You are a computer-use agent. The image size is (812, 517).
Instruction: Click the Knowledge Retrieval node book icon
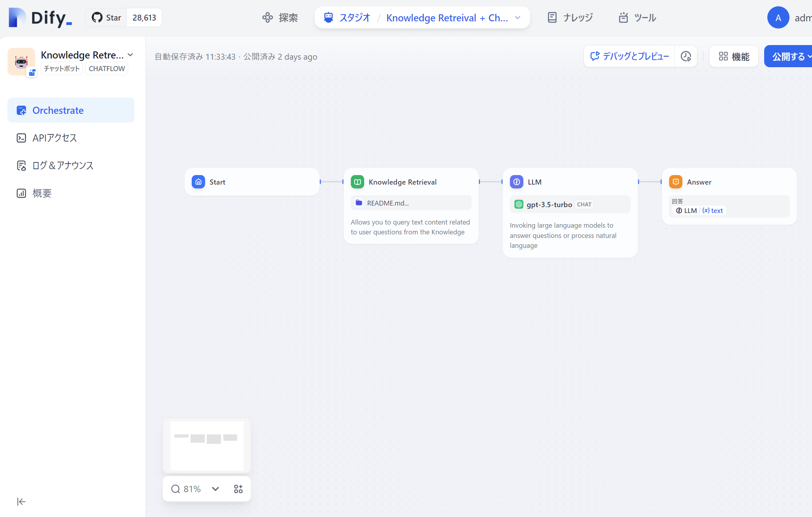pos(357,182)
